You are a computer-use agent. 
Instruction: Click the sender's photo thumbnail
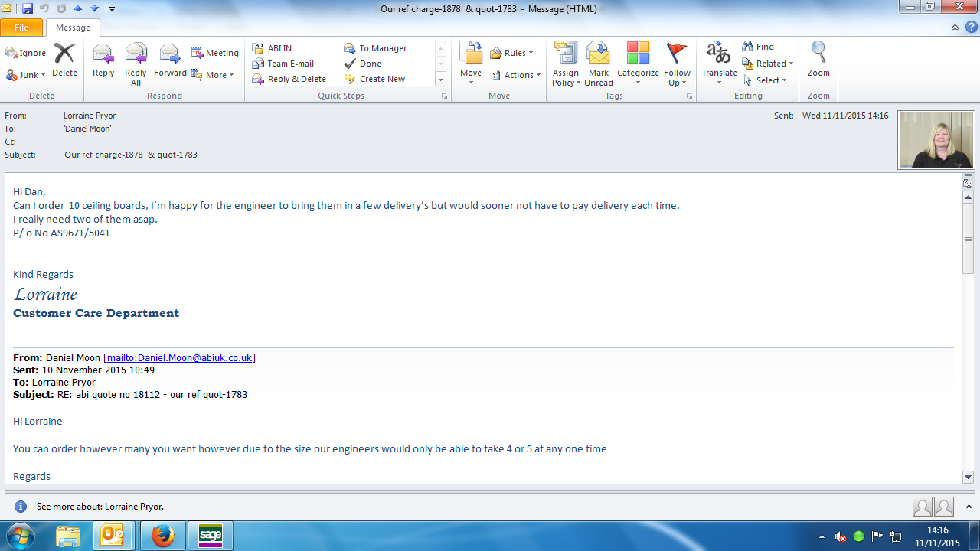[936, 139]
